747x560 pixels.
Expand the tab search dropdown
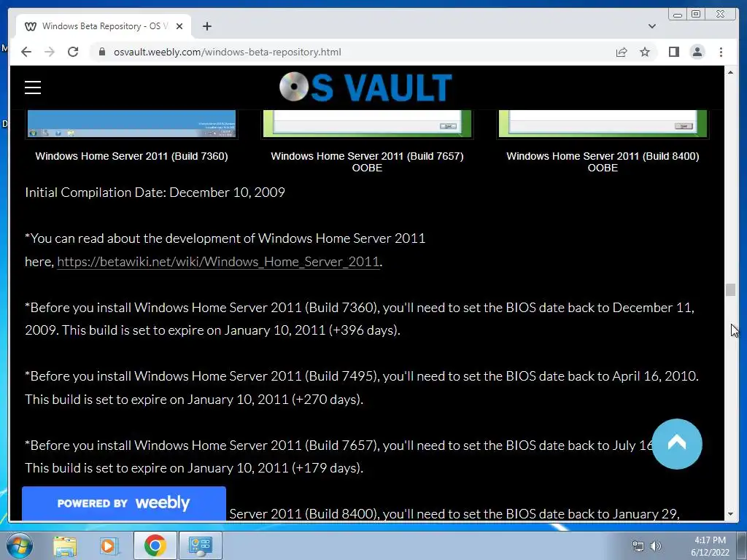coord(651,26)
